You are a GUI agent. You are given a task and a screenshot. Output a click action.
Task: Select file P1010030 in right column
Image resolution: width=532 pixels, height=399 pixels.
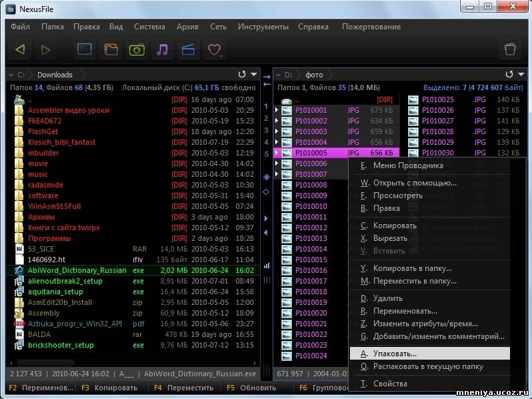(x=464, y=153)
